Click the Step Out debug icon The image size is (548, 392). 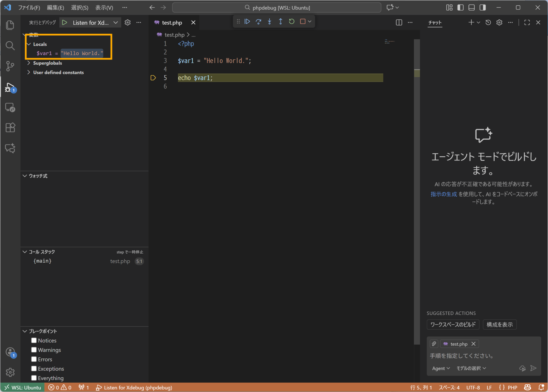coord(281,21)
